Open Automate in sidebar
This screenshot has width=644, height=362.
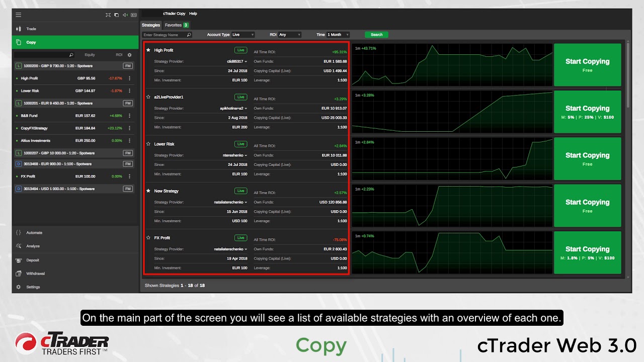(x=75, y=233)
